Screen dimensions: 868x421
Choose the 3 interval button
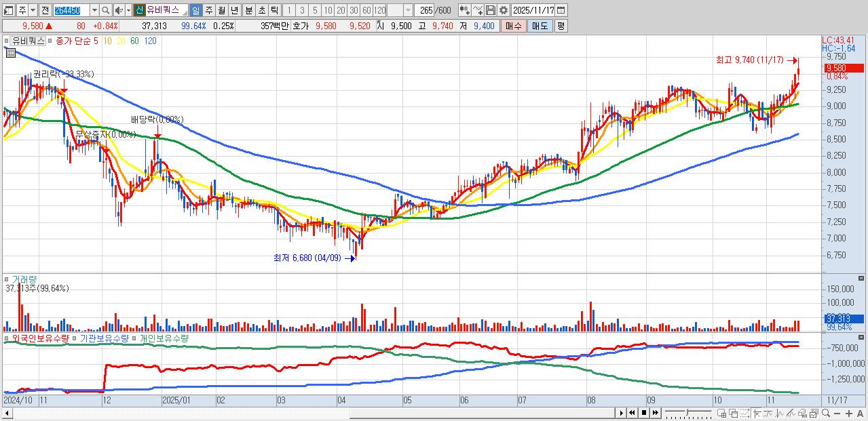click(302, 10)
